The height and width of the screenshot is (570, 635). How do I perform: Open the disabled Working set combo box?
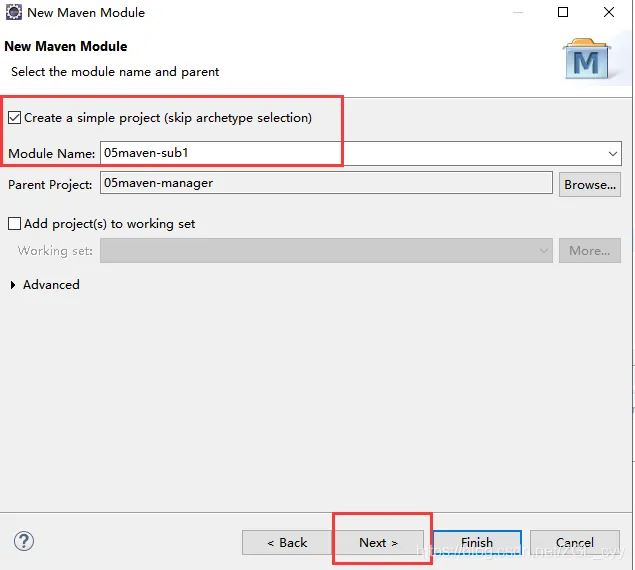(326, 251)
